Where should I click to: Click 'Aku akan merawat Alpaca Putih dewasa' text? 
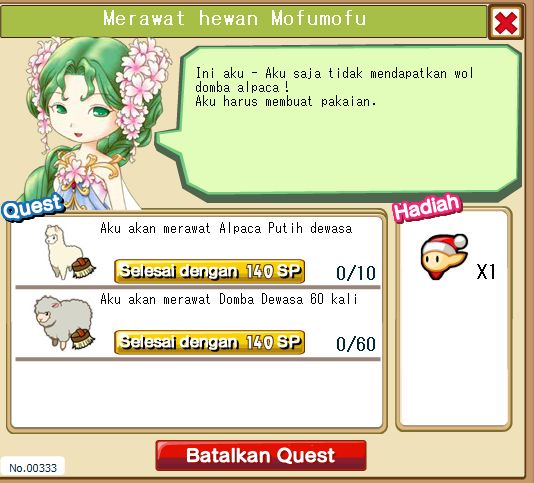coord(226,228)
